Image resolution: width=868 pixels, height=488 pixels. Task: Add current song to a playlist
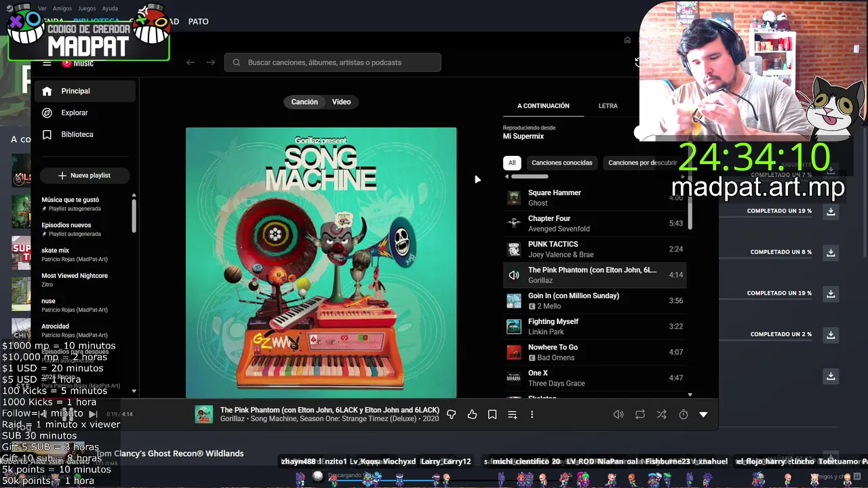click(512, 414)
